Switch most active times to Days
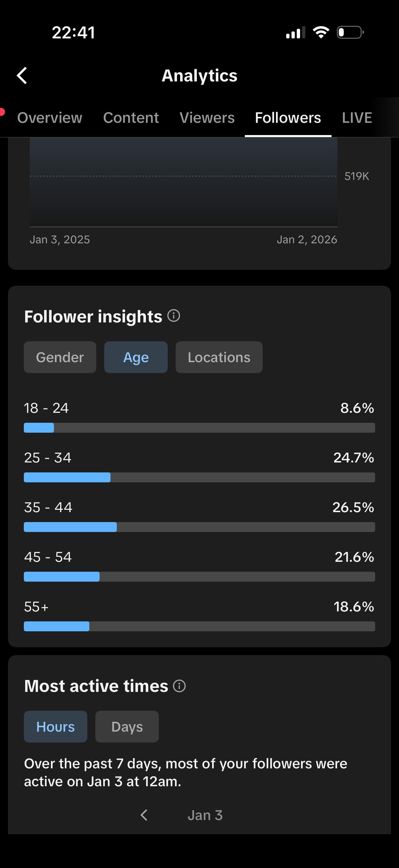The image size is (399, 868). [x=127, y=727]
